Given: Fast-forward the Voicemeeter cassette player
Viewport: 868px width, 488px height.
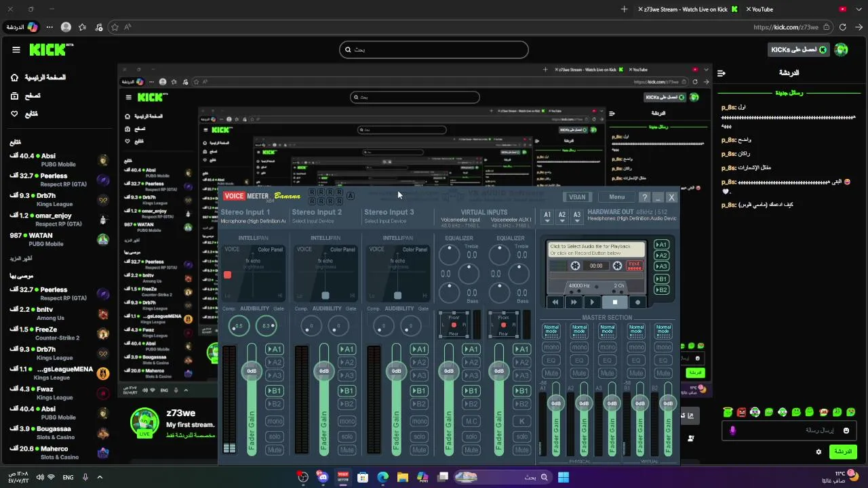Looking at the screenshot, I should [x=574, y=302].
